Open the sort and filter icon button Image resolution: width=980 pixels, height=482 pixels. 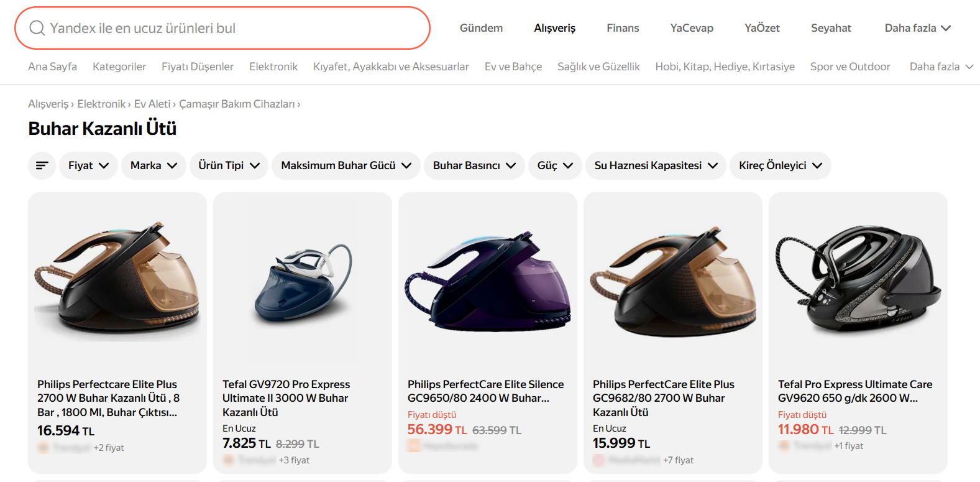(x=42, y=165)
